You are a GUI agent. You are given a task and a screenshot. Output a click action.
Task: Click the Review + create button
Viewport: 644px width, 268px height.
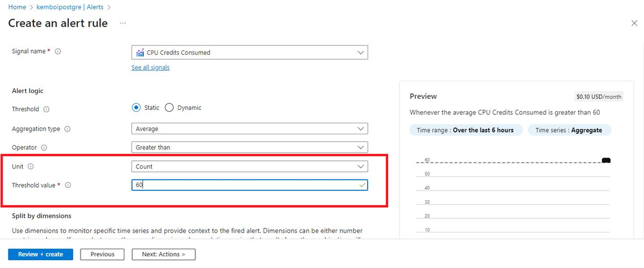40,254
